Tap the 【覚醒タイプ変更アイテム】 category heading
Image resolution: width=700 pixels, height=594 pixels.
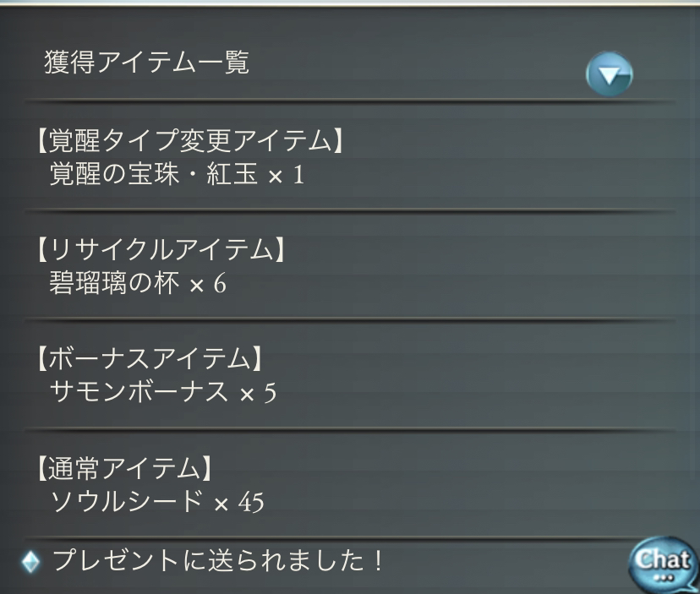coord(189,141)
